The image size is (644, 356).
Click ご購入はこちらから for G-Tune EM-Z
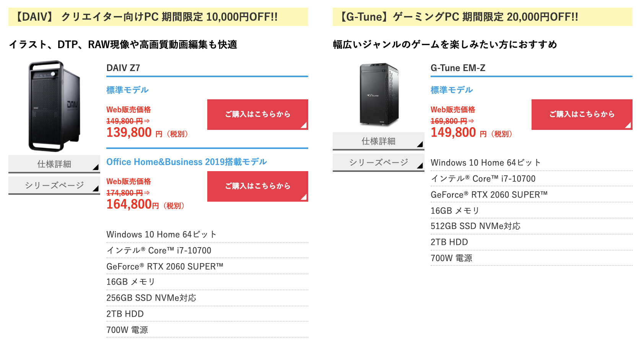tap(582, 115)
